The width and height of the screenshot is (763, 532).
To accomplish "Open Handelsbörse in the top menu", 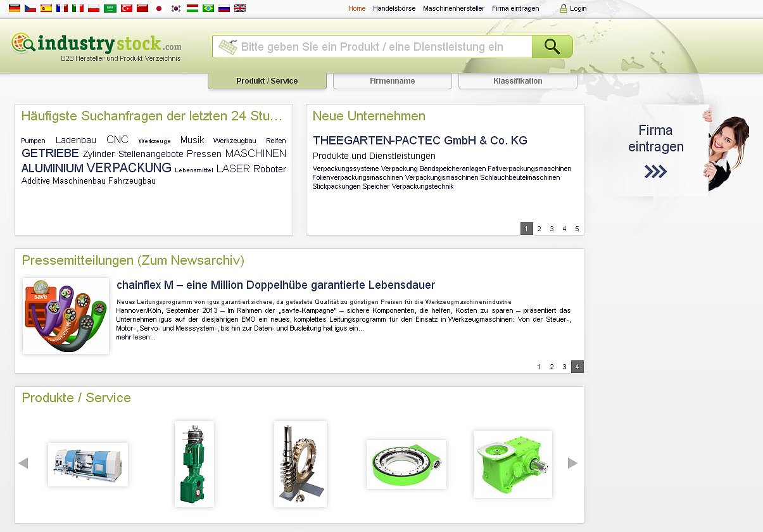I will (393, 9).
